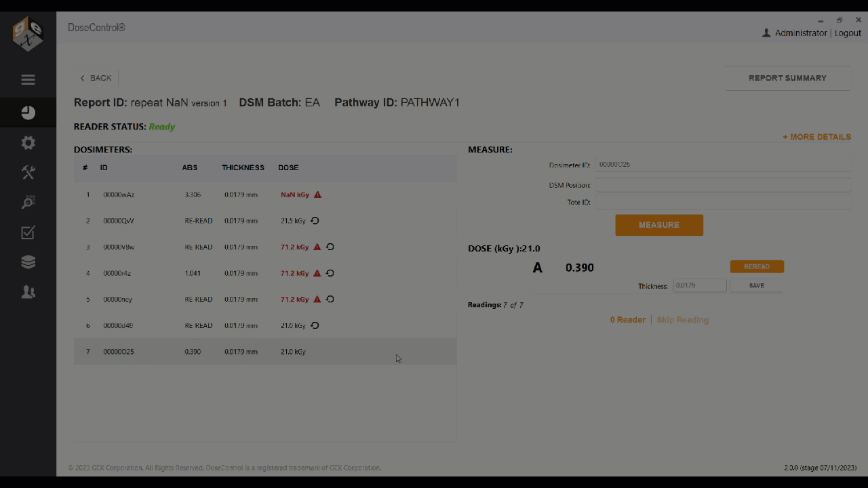Click the ID column header
Image resolution: width=868 pixels, height=488 pixels.
tap(104, 167)
